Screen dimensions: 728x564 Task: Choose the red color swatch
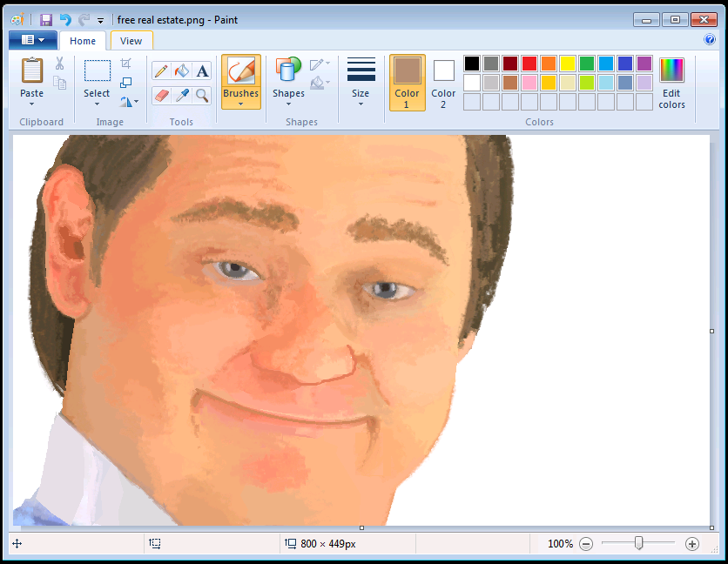[529, 64]
